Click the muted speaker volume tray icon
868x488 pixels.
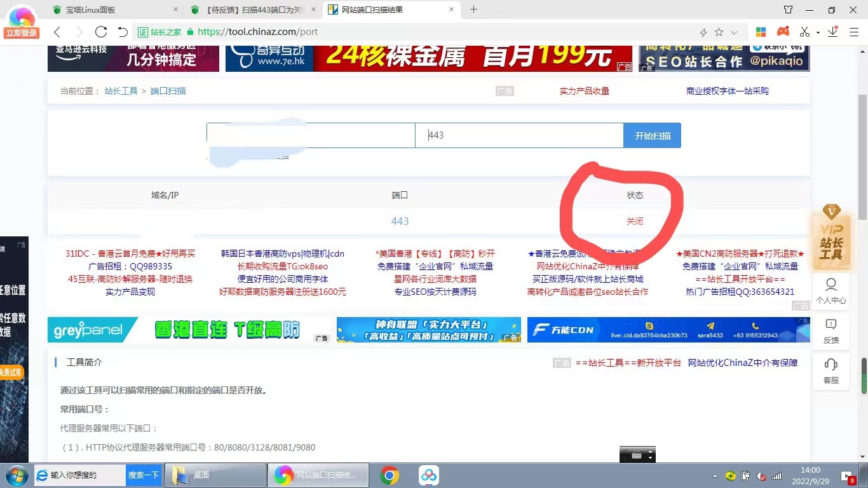tap(761, 476)
